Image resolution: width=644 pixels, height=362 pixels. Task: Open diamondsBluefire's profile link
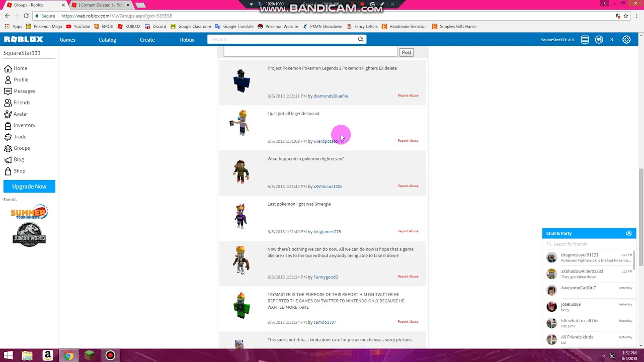331,96
